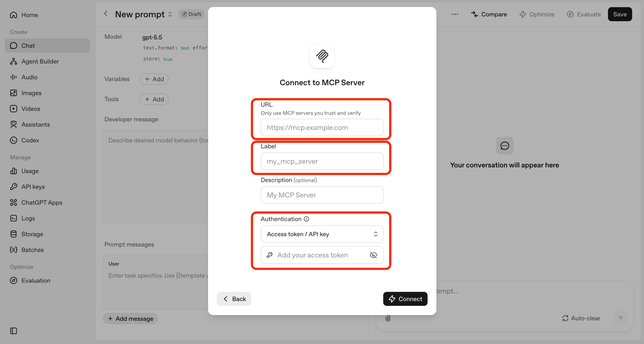This screenshot has height=344, width=644.
Task: Focus the URL input field
Action: pyautogui.click(x=322, y=127)
